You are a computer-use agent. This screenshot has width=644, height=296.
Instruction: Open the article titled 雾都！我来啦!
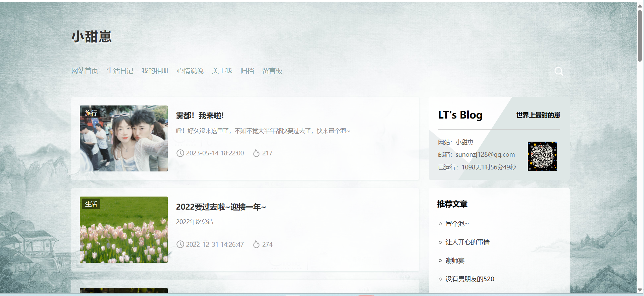[200, 116]
